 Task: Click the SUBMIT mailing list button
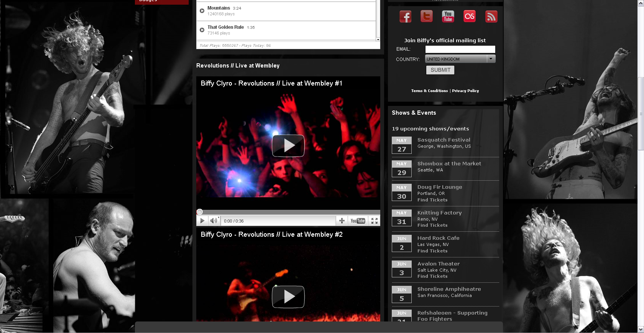point(440,70)
